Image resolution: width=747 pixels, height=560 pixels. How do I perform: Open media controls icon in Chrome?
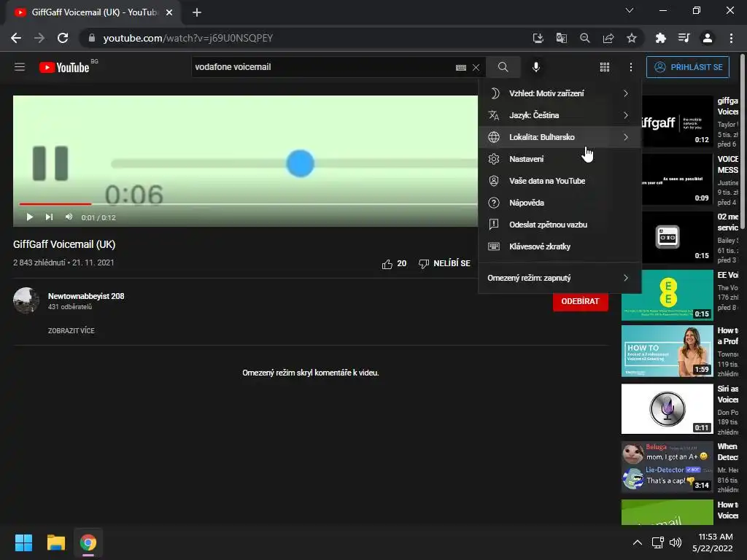tap(684, 38)
